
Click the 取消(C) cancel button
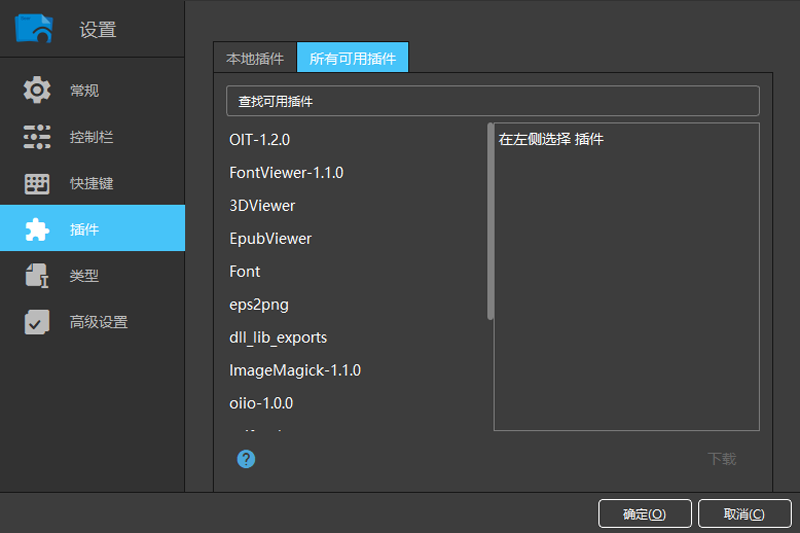[x=744, y=514]
